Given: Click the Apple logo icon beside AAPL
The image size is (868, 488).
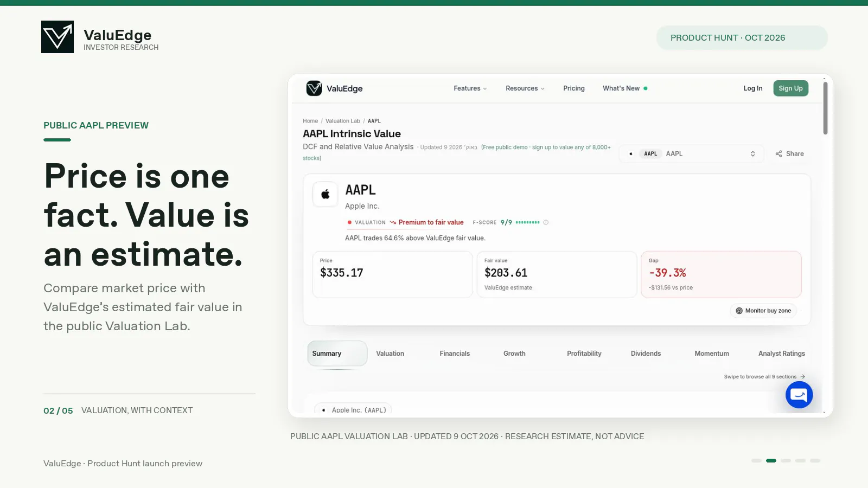Looking at the screenshot, I should [325, 194].
